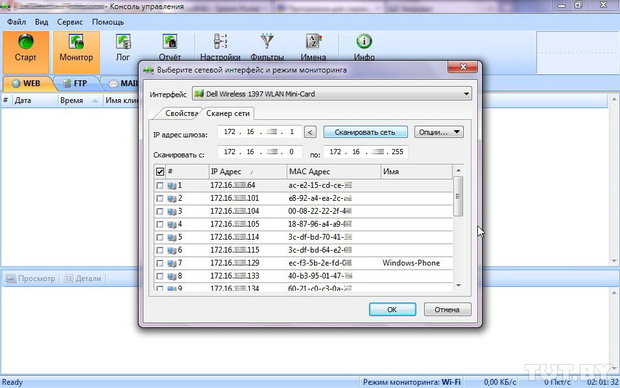Confirm the dialog with OK
This screenshot has height=388, width=620.
point(392,309)
